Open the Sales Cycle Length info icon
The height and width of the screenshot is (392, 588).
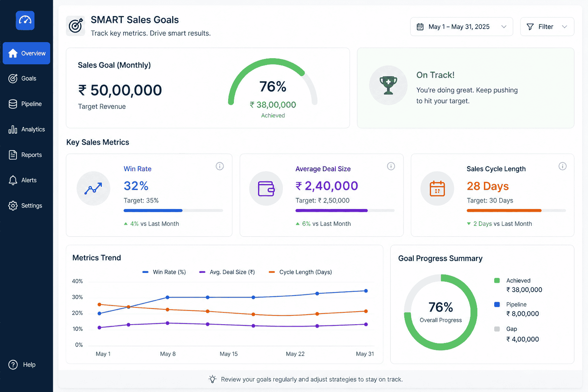tap(562, 166)
